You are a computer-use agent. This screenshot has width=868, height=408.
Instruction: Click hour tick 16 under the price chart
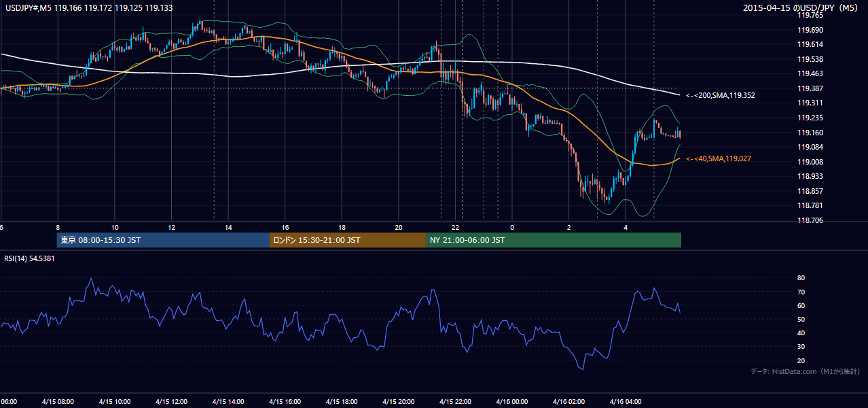coord(285,228)
